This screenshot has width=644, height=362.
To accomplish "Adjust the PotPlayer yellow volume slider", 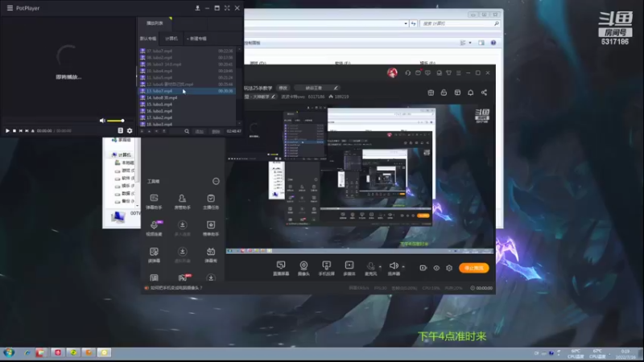I will coord(115,121).
